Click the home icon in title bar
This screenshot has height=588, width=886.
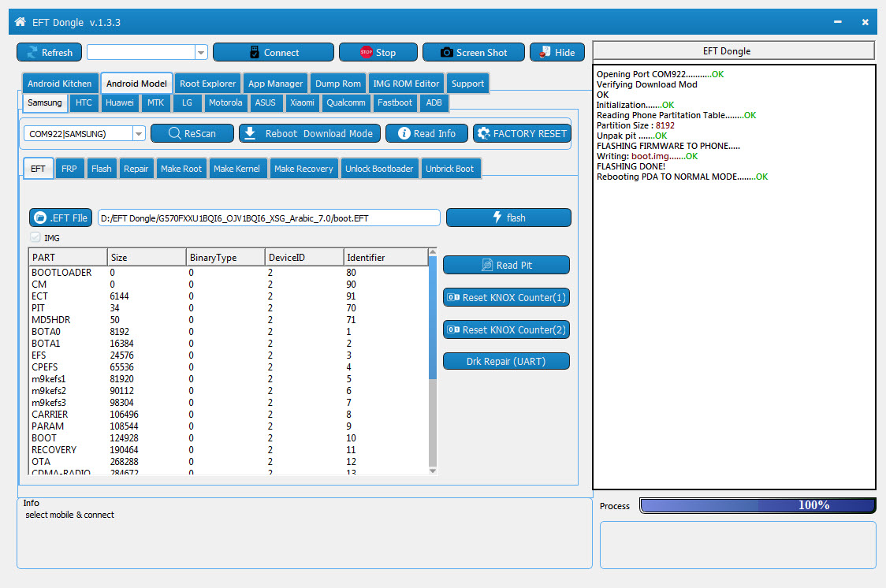click(20, 22)
